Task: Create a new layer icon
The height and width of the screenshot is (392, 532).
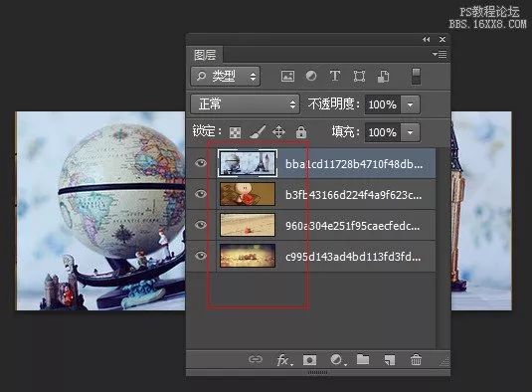Action: pyautogui.click(x=390, y=360)
